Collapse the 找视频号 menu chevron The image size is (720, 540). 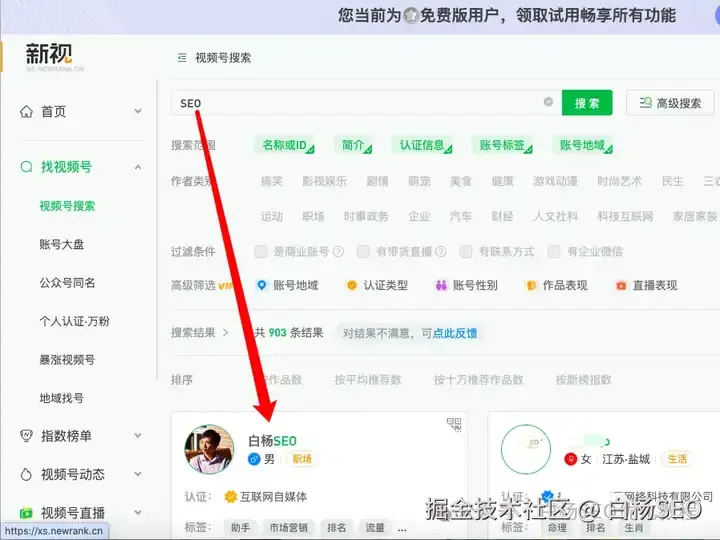(138, 167)
